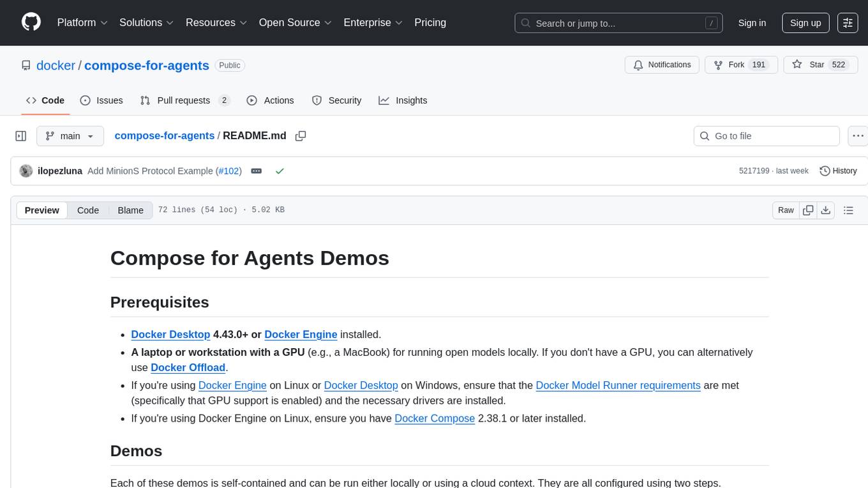Sign in to GitHub

pyautogui.click(x=752, y=22)
